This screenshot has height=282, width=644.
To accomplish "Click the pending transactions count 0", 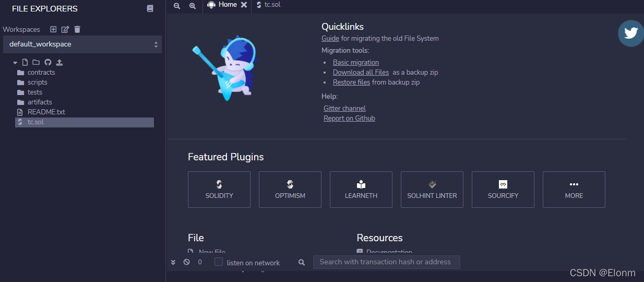I will (x=200, y=262).
